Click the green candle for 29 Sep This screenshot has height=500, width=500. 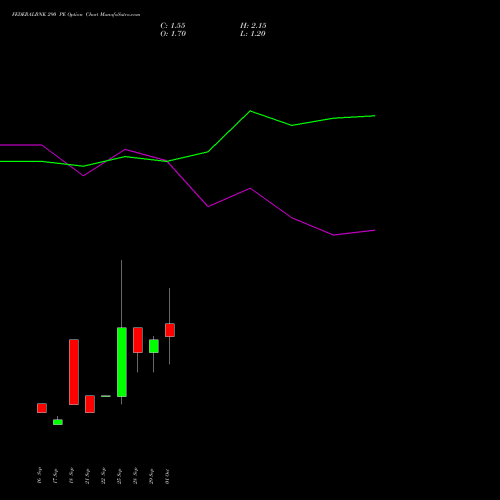click(154, 346)
